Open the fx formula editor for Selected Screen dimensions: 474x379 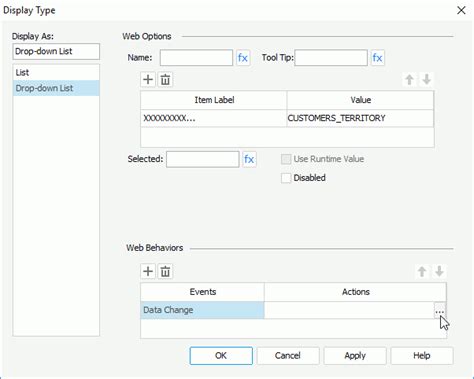[x=249, y=159]
